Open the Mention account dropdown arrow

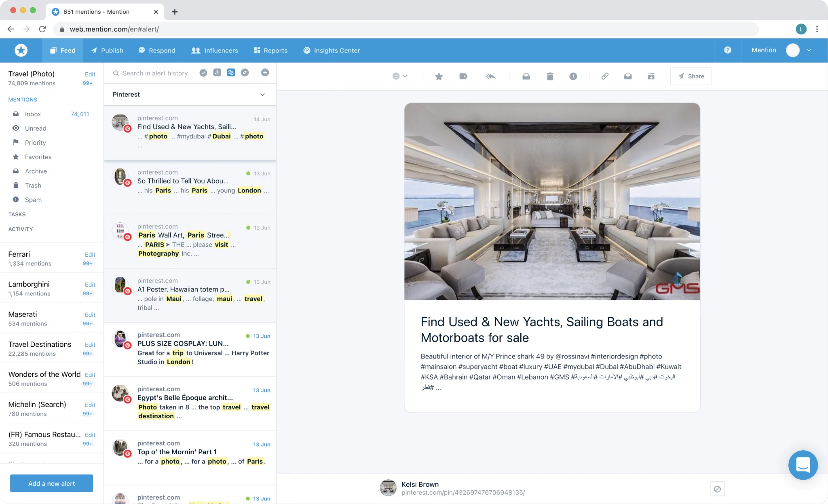[x=809, y=51]
